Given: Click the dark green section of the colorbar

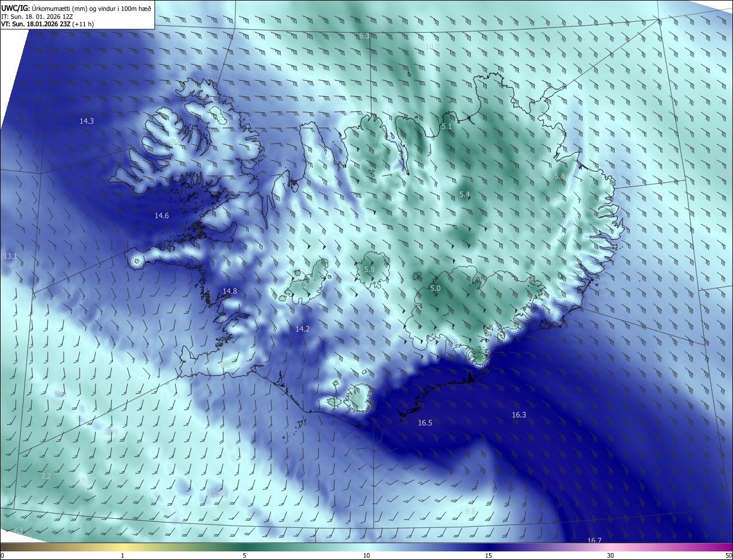Looking at the screenshot, I should (246, 547).
